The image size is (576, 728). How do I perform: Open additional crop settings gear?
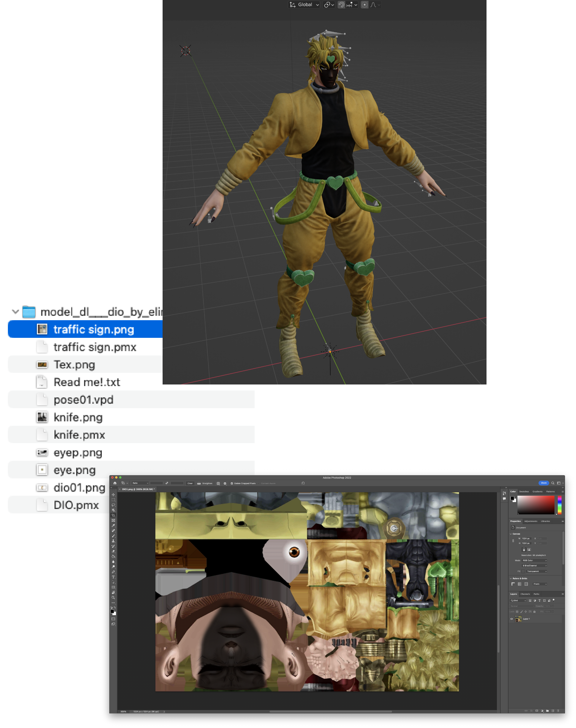225,483
